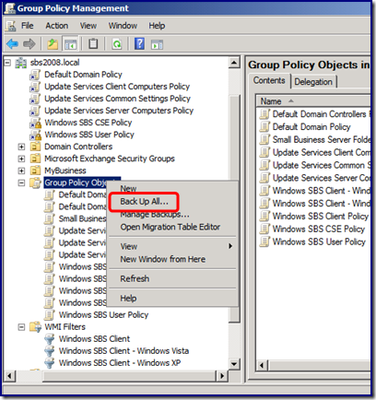The height and width of the screenshot is (400, 376).
Task: Expand Microsoft Exchange Security Groups node
Action: (21, 159)
